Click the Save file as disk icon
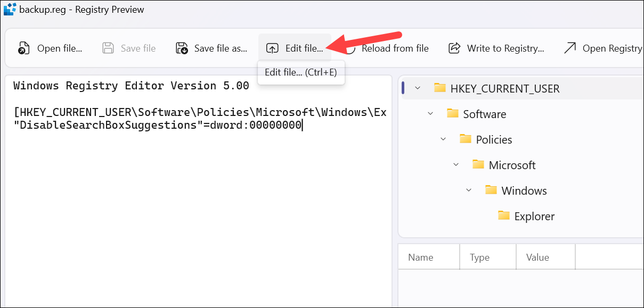 (x=182, y=48)
